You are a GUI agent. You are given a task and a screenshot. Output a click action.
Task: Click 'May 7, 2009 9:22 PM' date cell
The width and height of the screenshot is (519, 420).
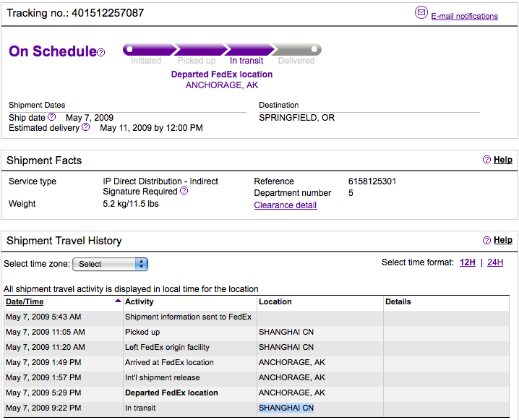point(43,408)
